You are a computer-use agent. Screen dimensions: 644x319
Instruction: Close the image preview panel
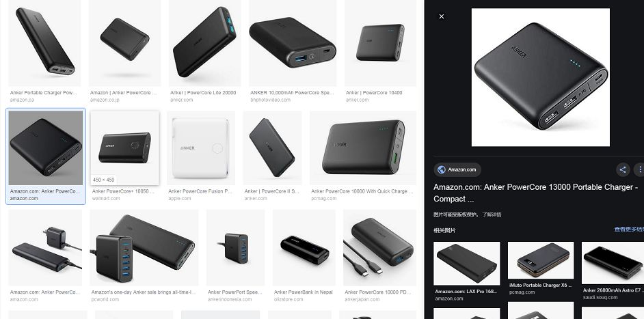[x=442, y=16]
